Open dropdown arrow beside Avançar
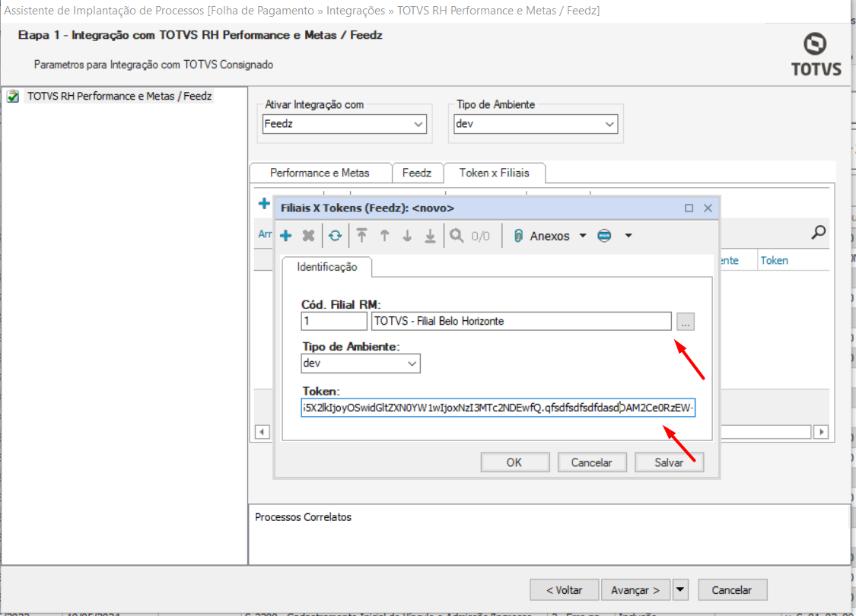The height and width of the screenshot is (616, 856). (x=680, y=590)
